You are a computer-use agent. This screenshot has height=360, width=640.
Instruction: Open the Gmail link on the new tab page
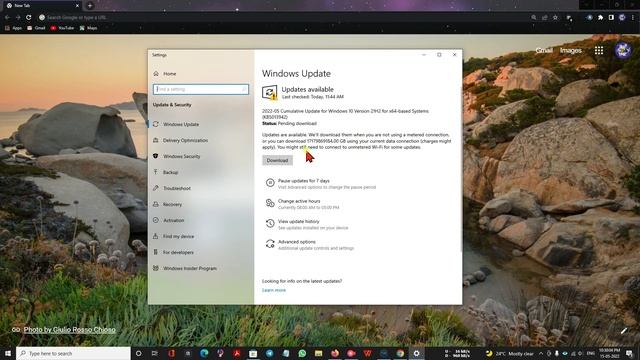(544, 50)
